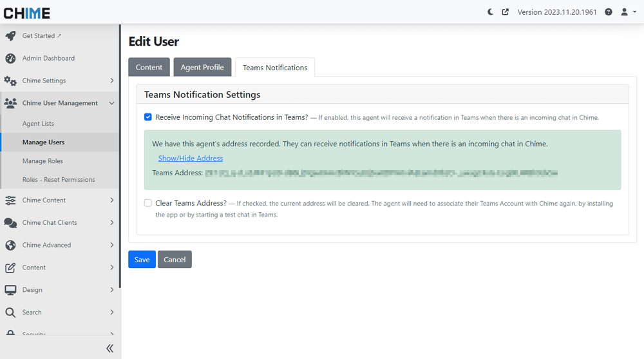The width and height of the screenshot is (644, 359).
Task: Click the Search magnifier icon
Action: click(11, 313)
